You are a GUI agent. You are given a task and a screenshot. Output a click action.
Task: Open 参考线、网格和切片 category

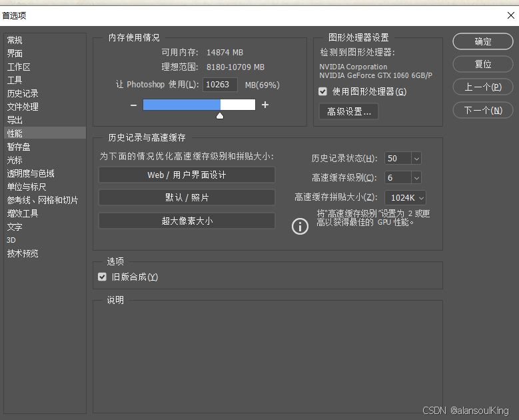tap(45, 200)
